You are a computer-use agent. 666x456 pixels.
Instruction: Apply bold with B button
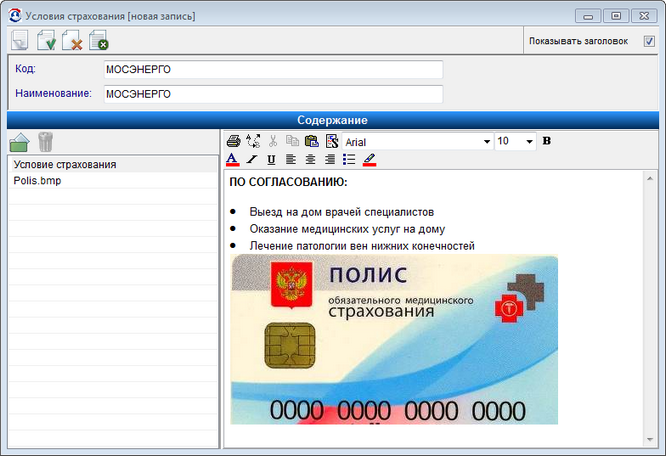(x=547, y=141)
